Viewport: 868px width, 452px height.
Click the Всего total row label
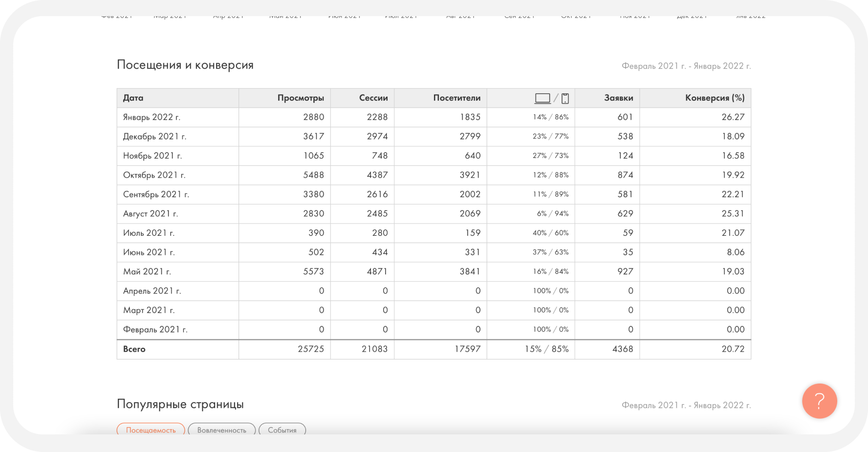point(134,349)
